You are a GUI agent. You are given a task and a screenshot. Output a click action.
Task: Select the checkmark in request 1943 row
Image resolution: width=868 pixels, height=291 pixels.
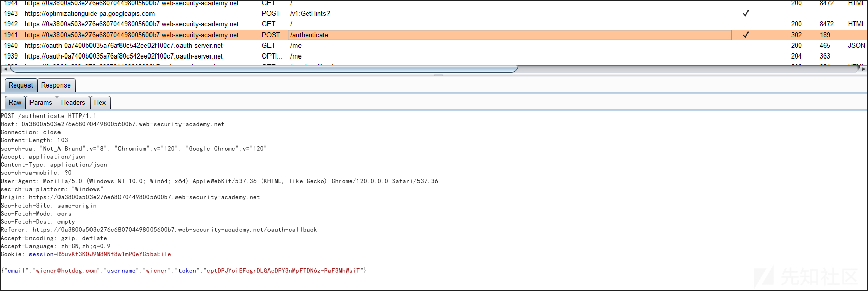coord(746,13)
